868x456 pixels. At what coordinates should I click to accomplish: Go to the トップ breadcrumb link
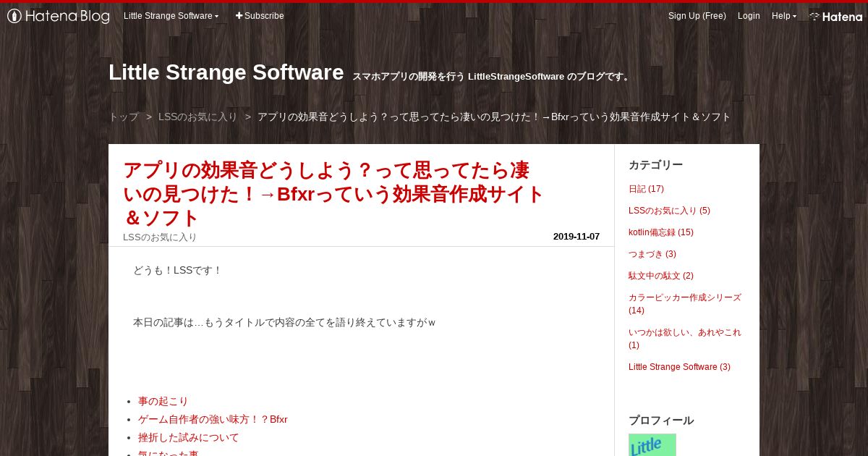point(124,117)
